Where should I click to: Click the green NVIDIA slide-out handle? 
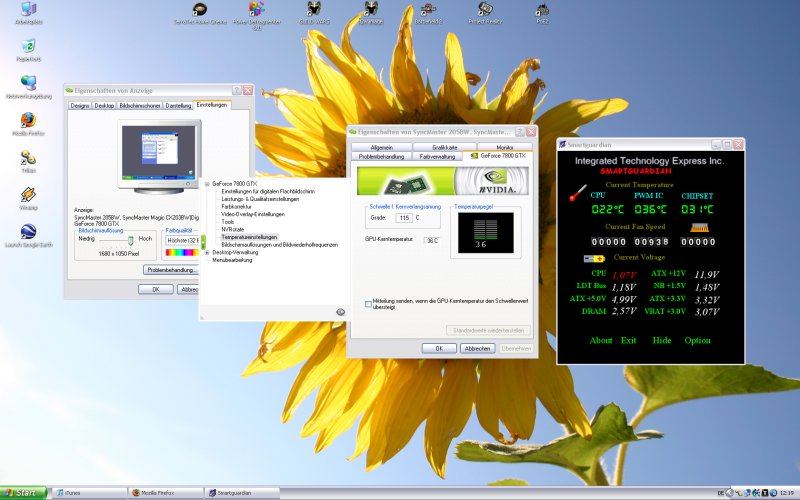203,242
